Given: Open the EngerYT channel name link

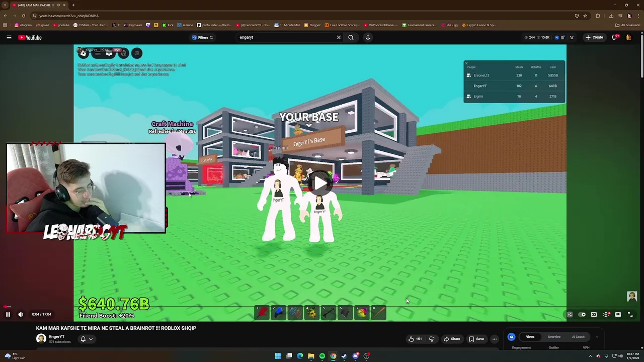Looking at the screenshot, I should [x=57, y=336].
